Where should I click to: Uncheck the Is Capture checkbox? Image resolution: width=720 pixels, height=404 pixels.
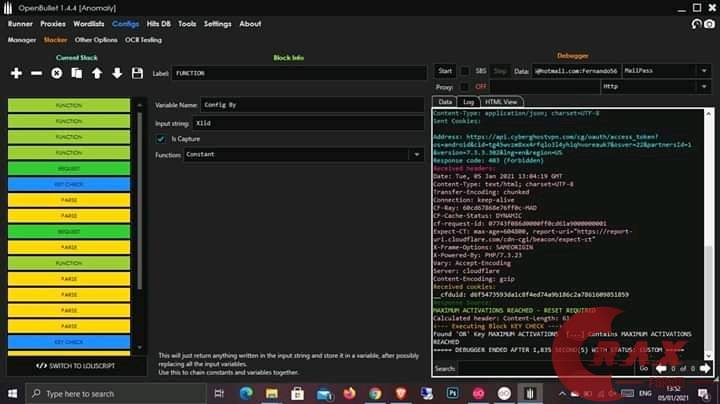[x=161, y=139]
